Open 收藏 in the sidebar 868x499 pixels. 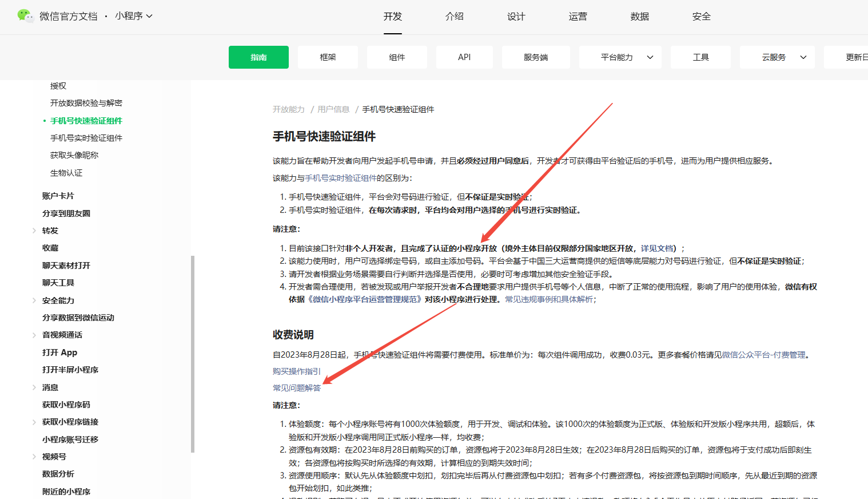[x=50, y=248]
